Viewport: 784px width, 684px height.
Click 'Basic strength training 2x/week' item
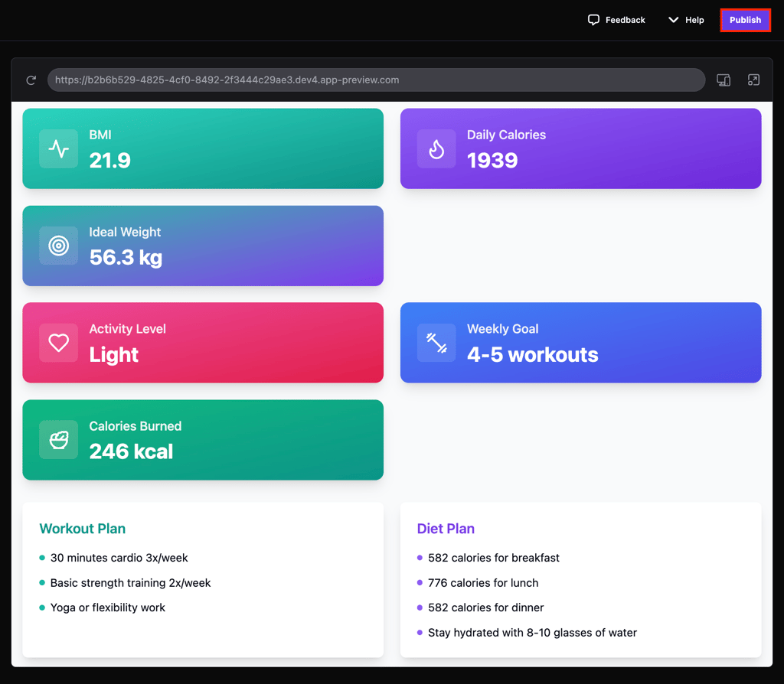click(x=130, y=582)
